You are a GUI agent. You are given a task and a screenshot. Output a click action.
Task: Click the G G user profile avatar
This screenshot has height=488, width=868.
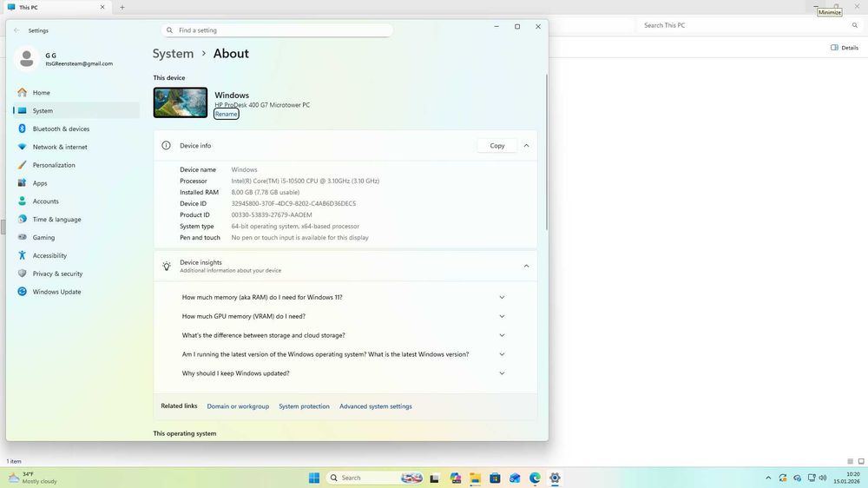point(26,58)
